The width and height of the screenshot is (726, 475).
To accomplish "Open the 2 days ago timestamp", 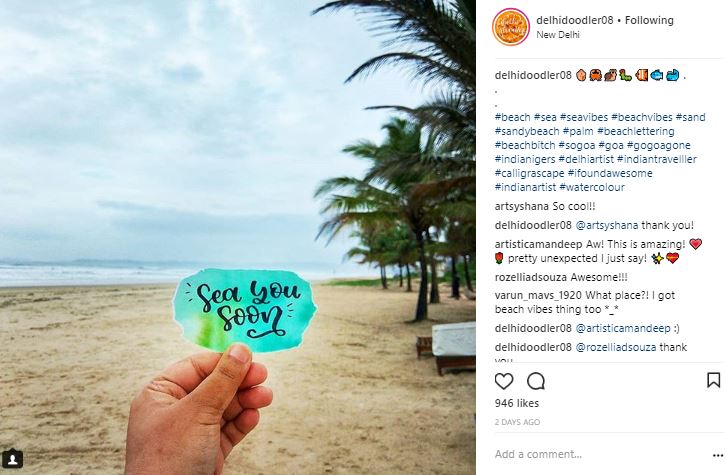I will pyautogui.click(x=517, y=422).
